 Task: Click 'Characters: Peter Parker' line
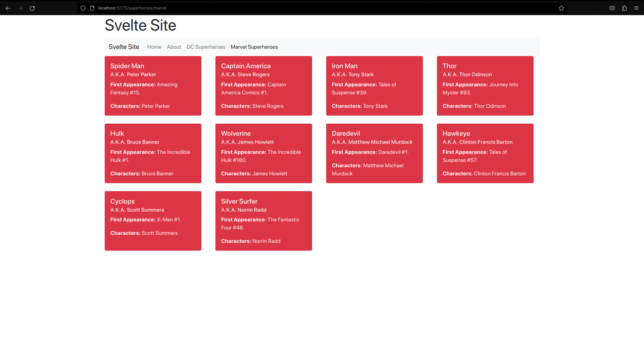[140, 106]
